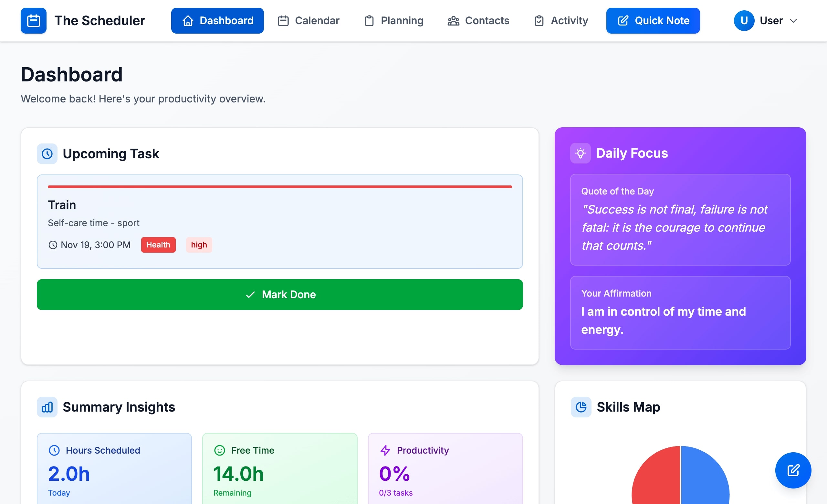Image resolution: width=827 pixels, height=504 pixels.
Task: Click the Free Time smiley icon
Action: [x=219, y=450]
